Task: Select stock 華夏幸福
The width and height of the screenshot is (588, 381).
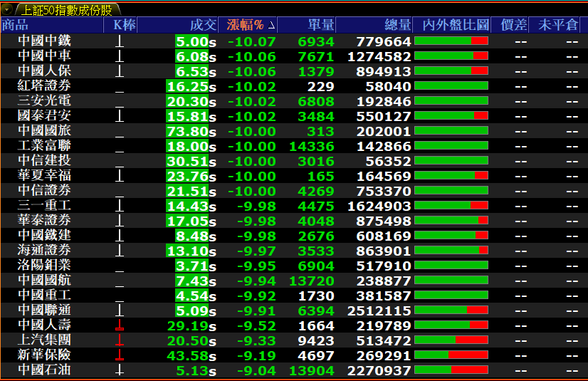Action: click(44, 176)
